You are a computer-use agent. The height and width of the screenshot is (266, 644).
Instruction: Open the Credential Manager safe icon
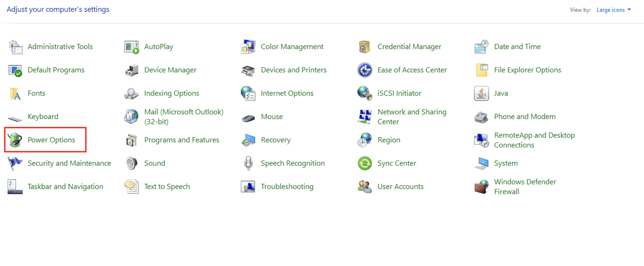point(365,47)
